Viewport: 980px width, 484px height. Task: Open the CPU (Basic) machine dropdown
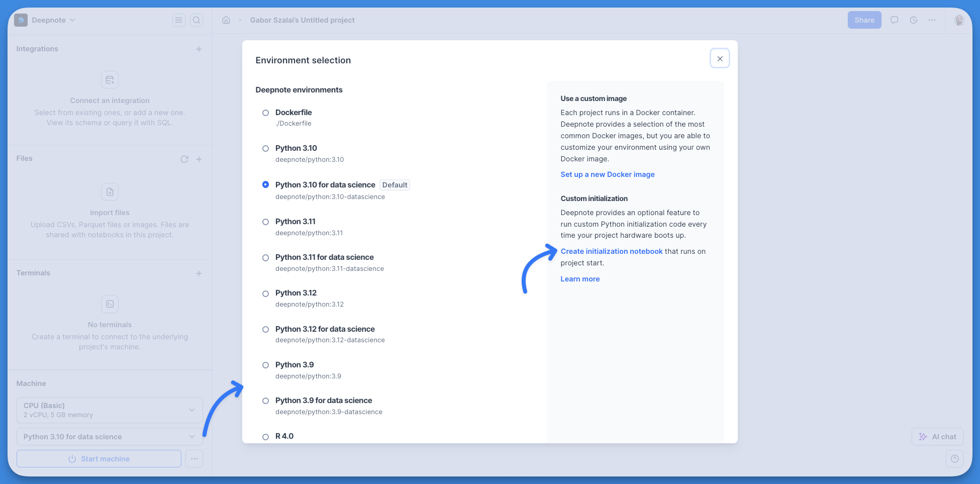point(110,410)
